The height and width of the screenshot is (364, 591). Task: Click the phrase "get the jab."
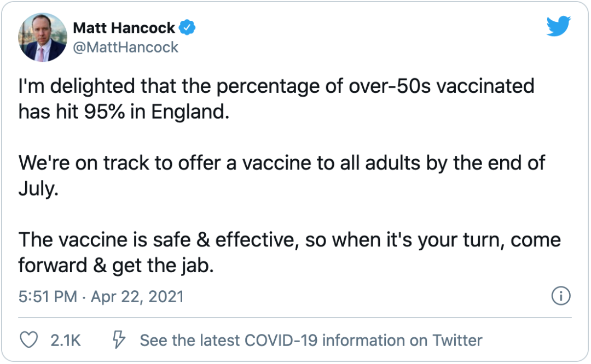pyautogui.click(x=163, y=266)
